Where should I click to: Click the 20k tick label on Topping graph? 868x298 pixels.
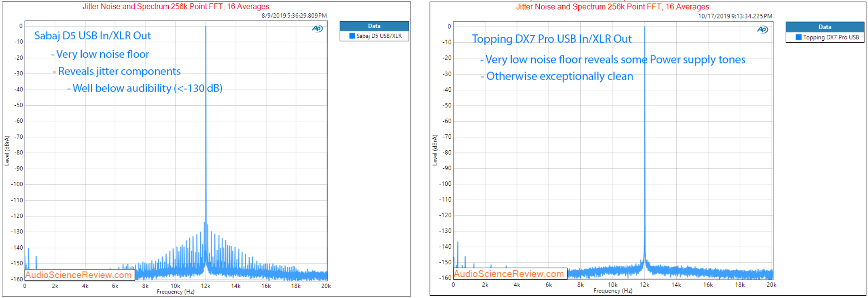click(x=771, y=285)
